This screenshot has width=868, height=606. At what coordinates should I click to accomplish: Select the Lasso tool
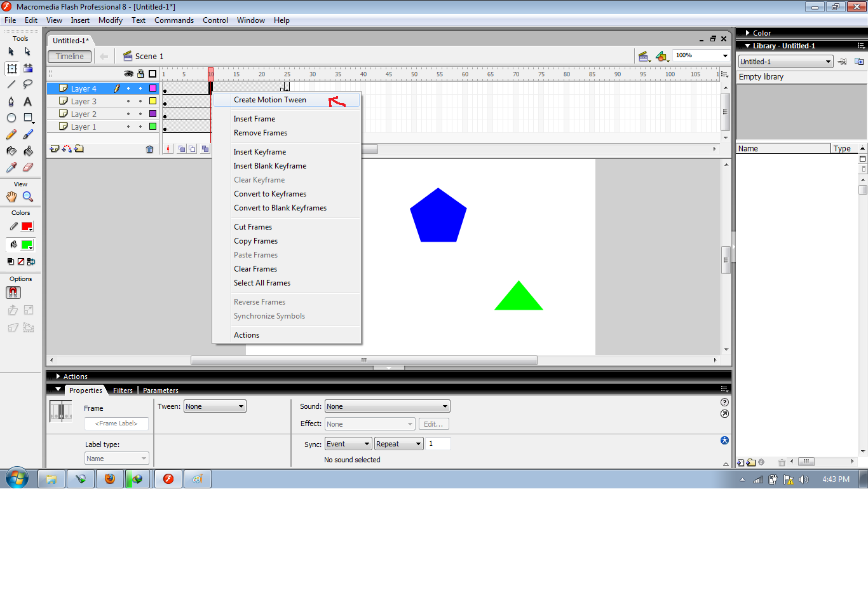27,84
